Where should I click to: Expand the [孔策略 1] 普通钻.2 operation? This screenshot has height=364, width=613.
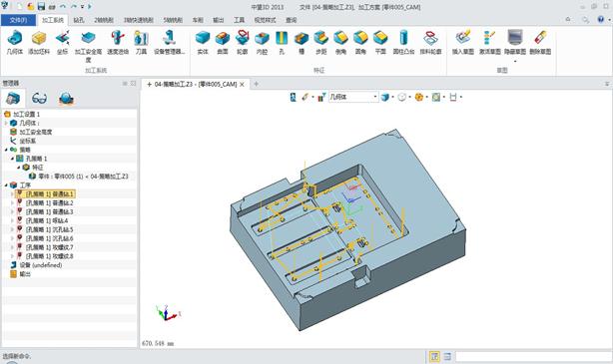click(x=13, y=203)
